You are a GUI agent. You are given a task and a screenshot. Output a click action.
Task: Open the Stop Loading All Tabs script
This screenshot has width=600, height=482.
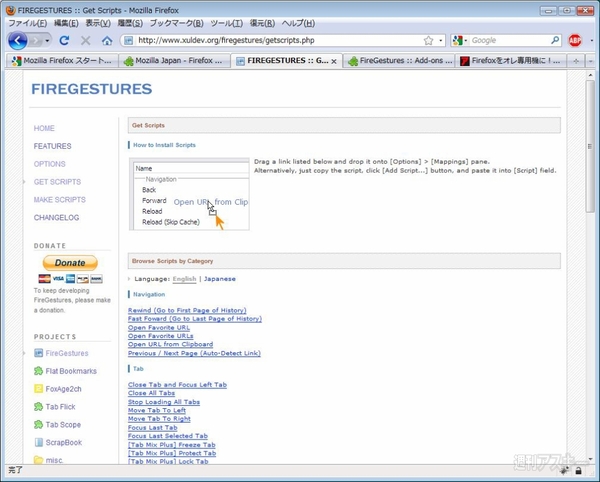(x=164, y=402)
